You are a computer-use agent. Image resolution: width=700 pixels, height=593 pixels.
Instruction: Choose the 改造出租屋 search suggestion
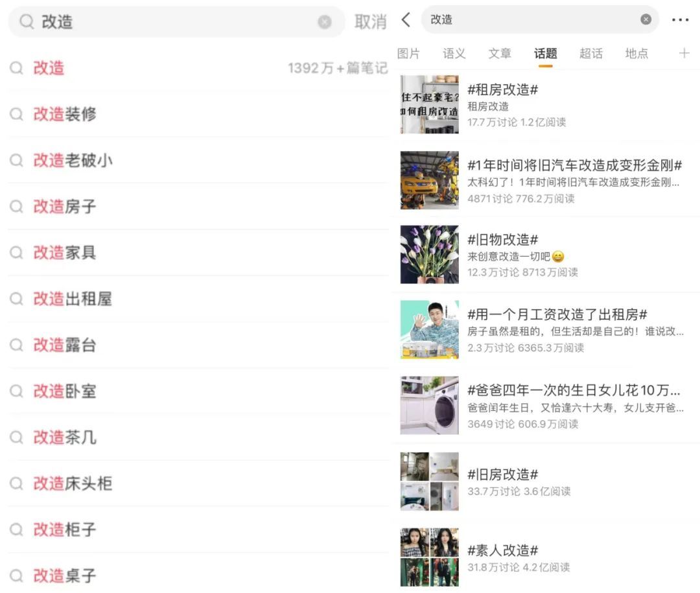point(73,299)
